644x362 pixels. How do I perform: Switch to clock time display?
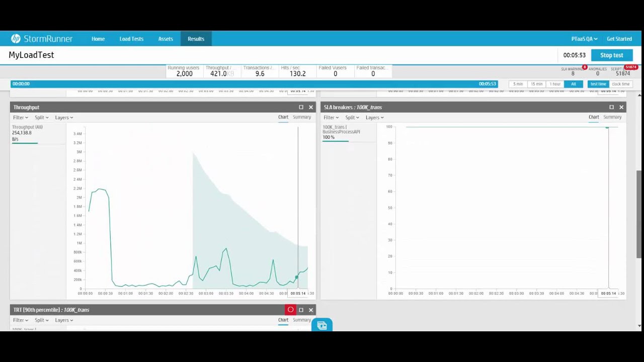pyautogui.click(x=620, y=84)
